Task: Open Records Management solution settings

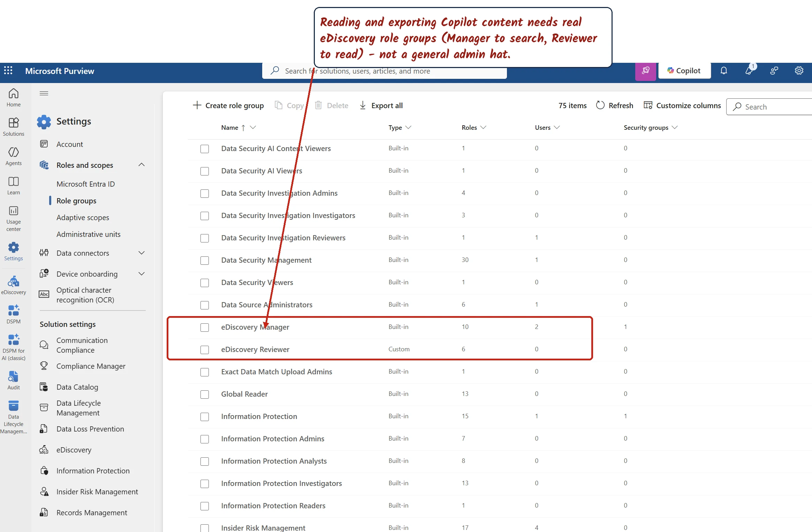Action: click(x=92, y=512)
